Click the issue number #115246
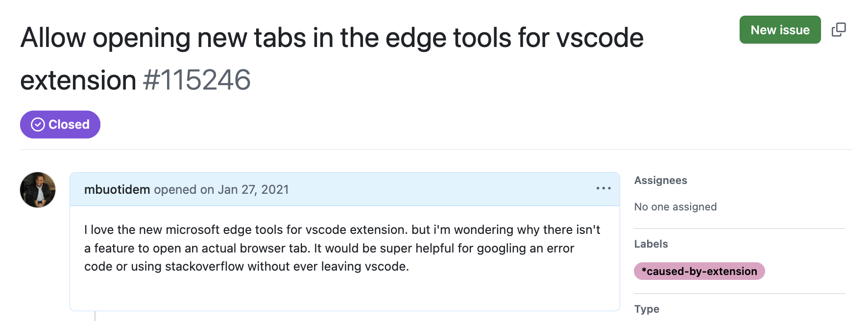Viewport: 868px width, 321px height. pos(197,80)
